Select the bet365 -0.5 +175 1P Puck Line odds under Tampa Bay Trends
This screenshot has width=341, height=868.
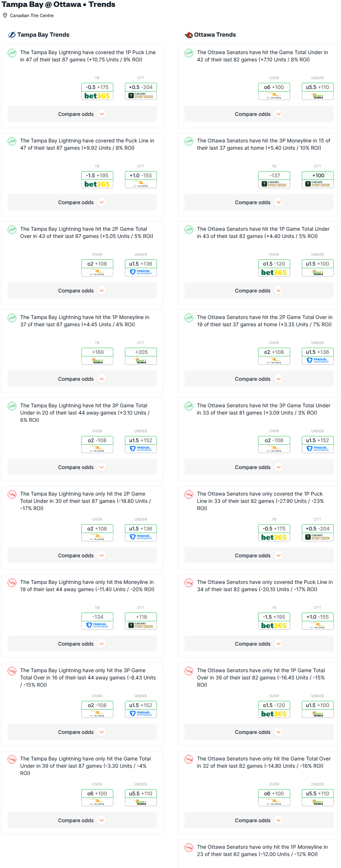(97, 91)
